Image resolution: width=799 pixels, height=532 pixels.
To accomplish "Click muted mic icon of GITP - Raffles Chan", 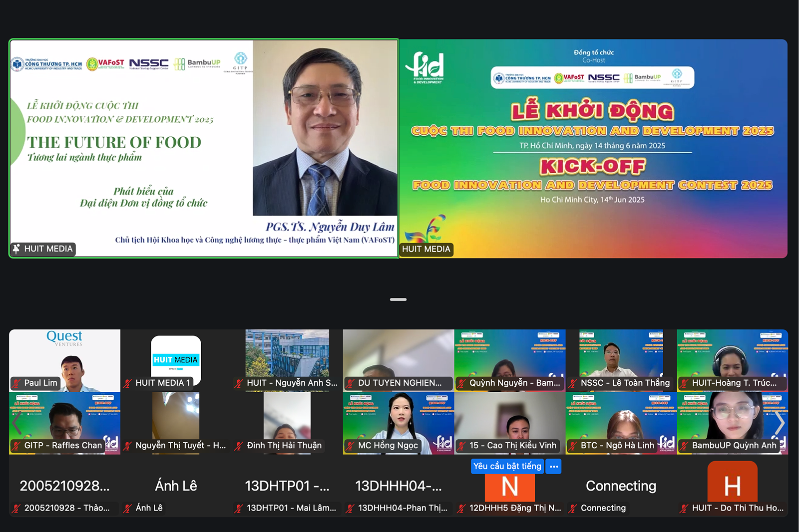I will (x=17, y=446).
